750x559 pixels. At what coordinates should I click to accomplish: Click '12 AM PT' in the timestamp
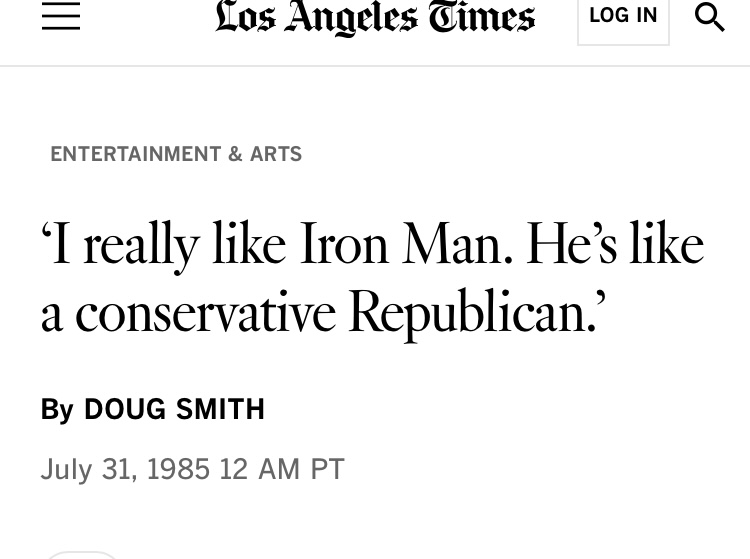(x=282, y=469)
